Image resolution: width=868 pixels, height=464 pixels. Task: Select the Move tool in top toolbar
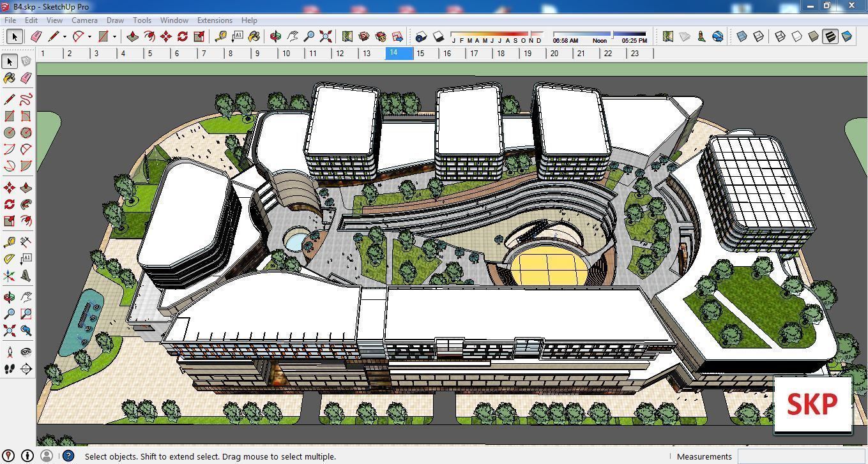[166, 36]
